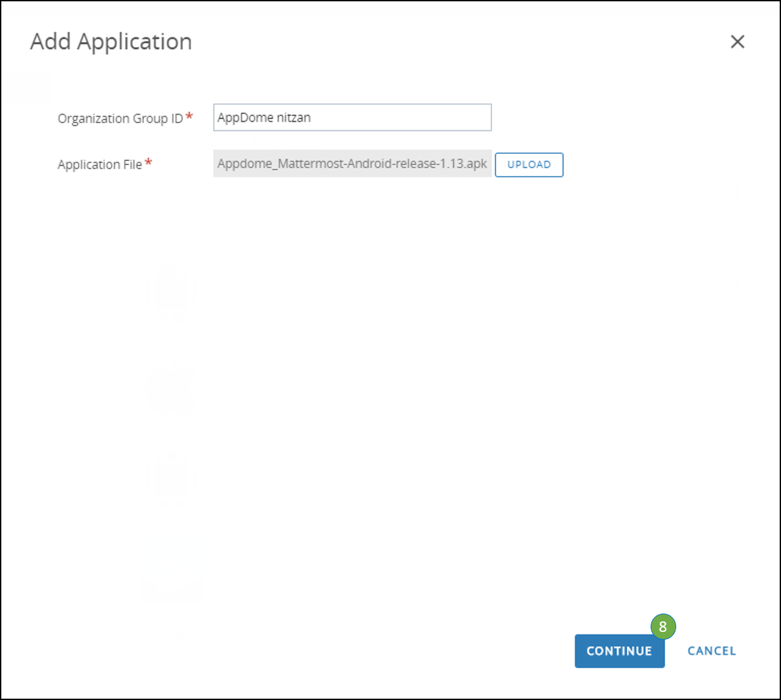
Task: Select the top faded Android robot watermark icon
Action: pos(170,290)
